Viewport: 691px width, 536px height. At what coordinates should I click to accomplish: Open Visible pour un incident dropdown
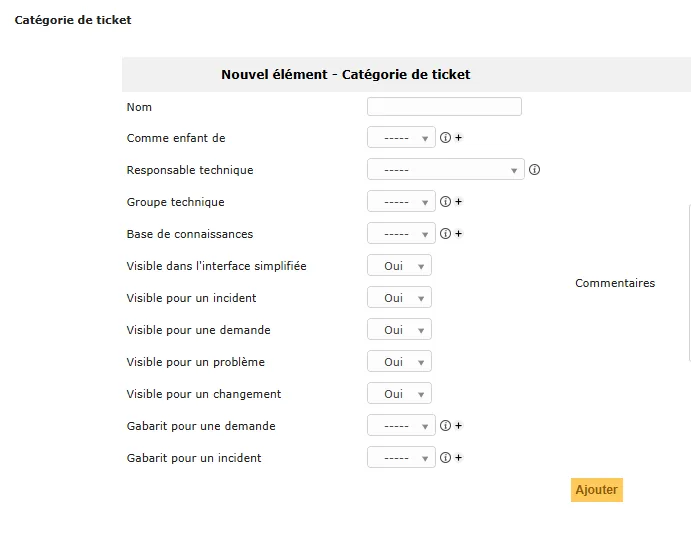click(x=399, y=298)
